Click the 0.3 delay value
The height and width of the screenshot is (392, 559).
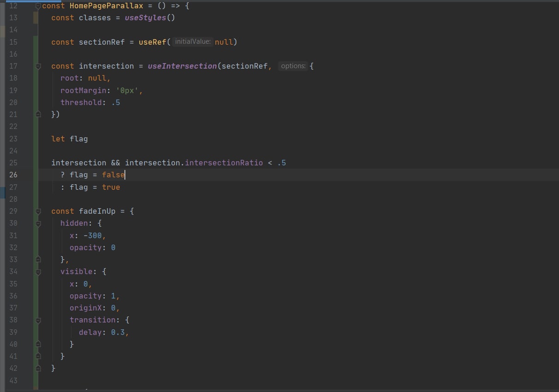[118, 332]
